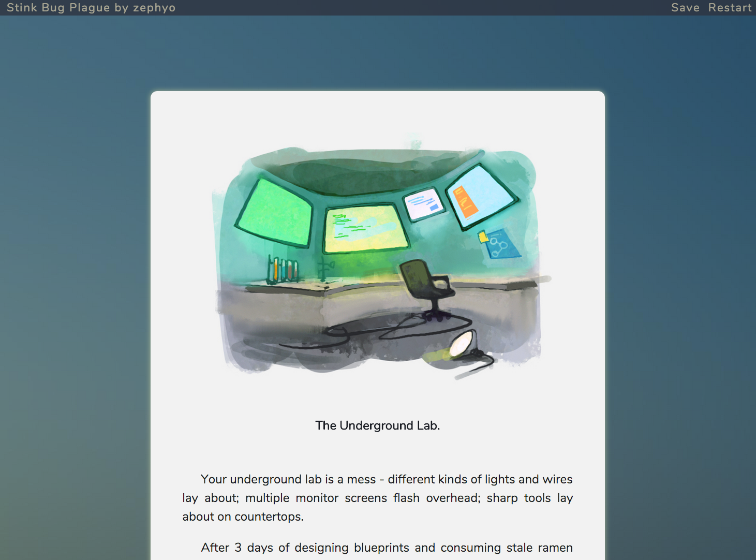Screen dimensions: 756x560
Task: Click the yellow sticky note on the blueprint
Action: [483, 237]
